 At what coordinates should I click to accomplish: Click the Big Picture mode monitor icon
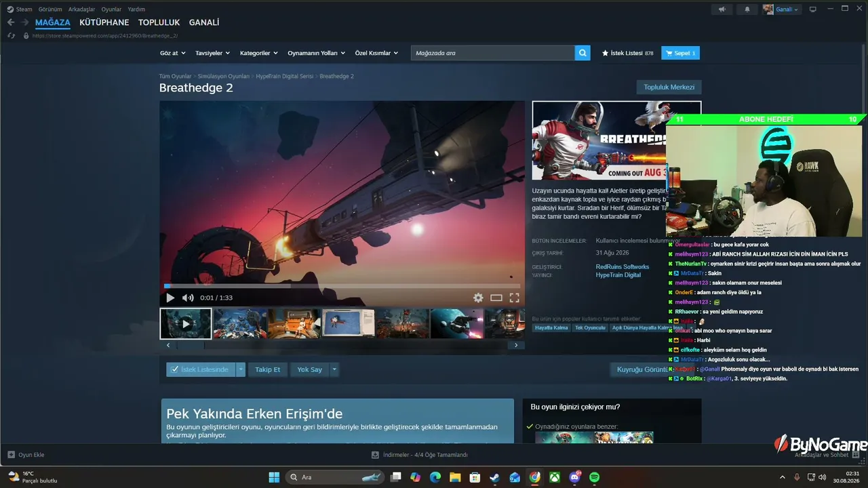812,9
